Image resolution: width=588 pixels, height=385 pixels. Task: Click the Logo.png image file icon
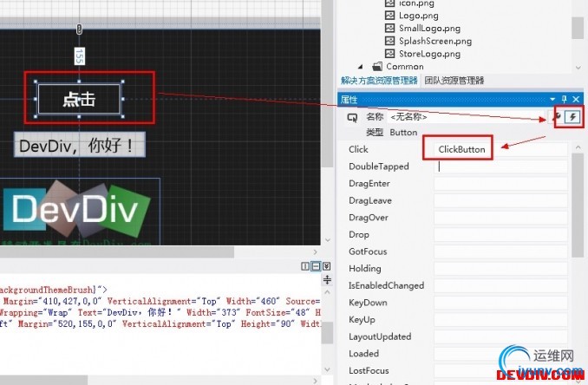(x=390, y=16)
